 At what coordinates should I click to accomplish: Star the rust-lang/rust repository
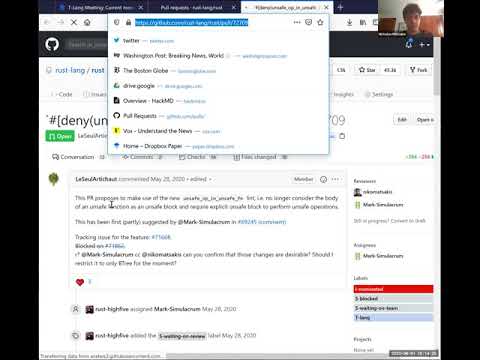367,70
